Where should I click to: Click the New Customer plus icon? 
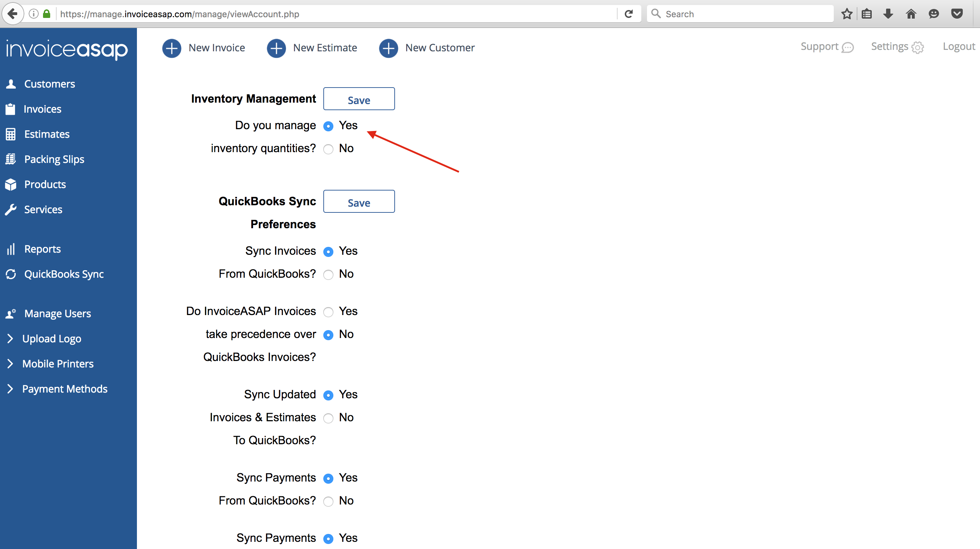tap(389, 48)
